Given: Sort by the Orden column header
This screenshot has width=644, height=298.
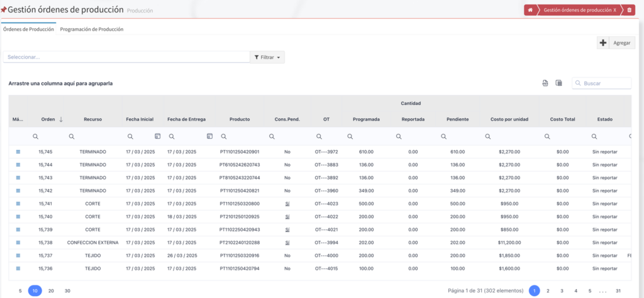Looking at the screenshot, I should pyautogui.click(x=48, y=119).
